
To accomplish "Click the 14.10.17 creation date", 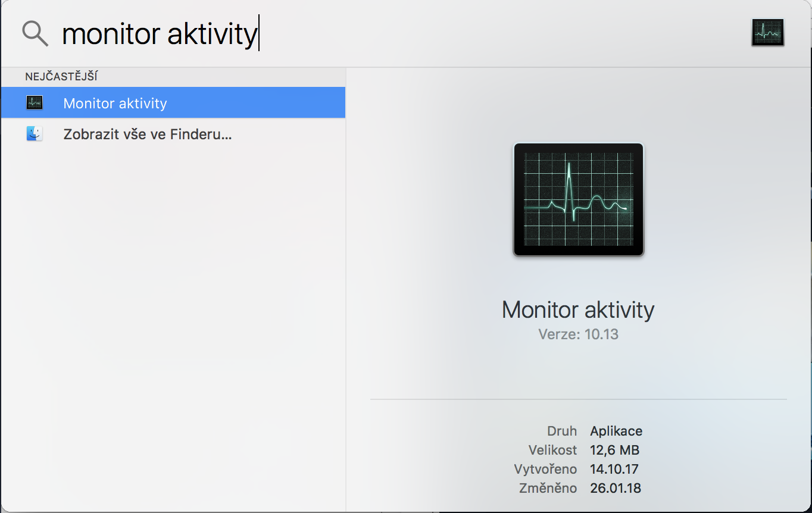I will (614, 469).
